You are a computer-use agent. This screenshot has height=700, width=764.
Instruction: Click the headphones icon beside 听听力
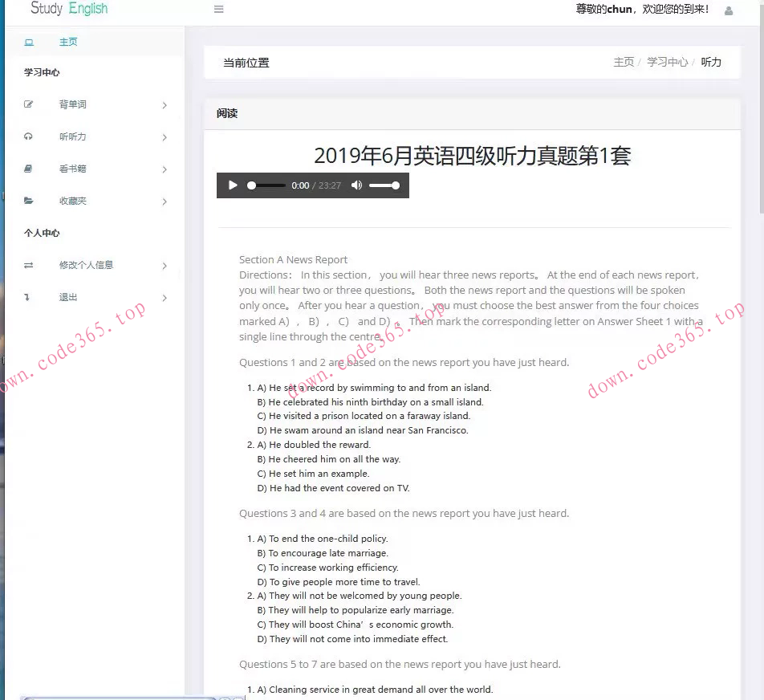[29, 136]
